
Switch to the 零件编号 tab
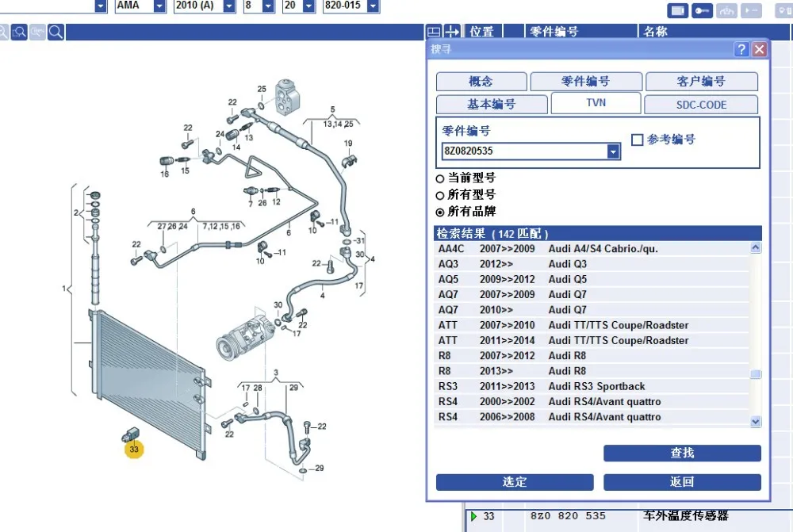point(586,82)
